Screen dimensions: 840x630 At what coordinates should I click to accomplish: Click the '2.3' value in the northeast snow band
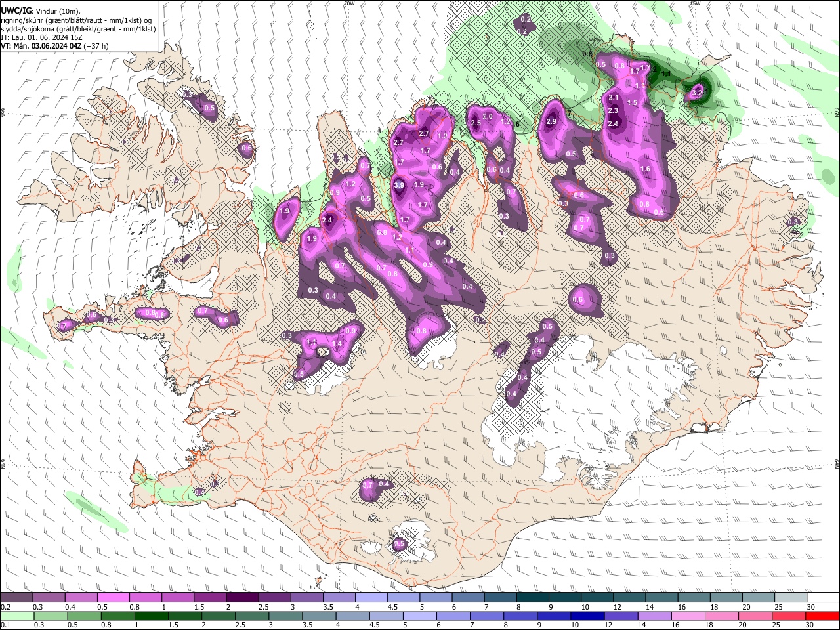coord(614,111)
